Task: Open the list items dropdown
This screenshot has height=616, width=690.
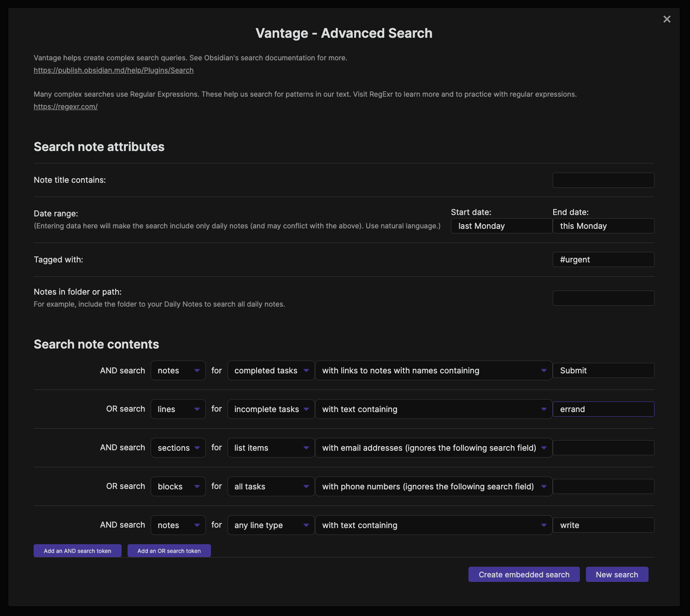Action: 271,447
